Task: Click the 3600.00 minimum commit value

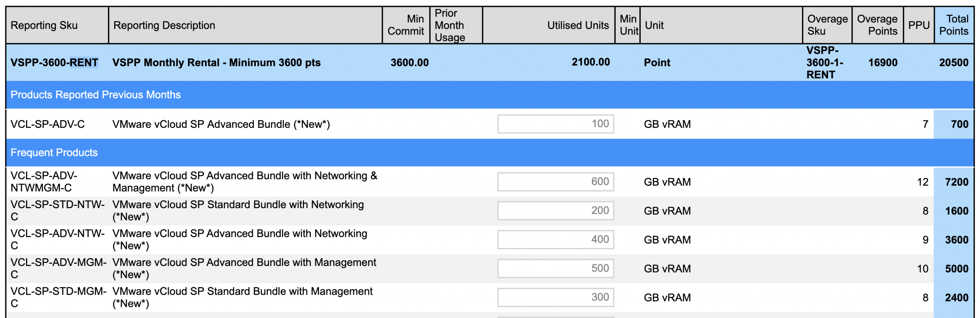Action: pyautogui.click(x=410, y=62)
